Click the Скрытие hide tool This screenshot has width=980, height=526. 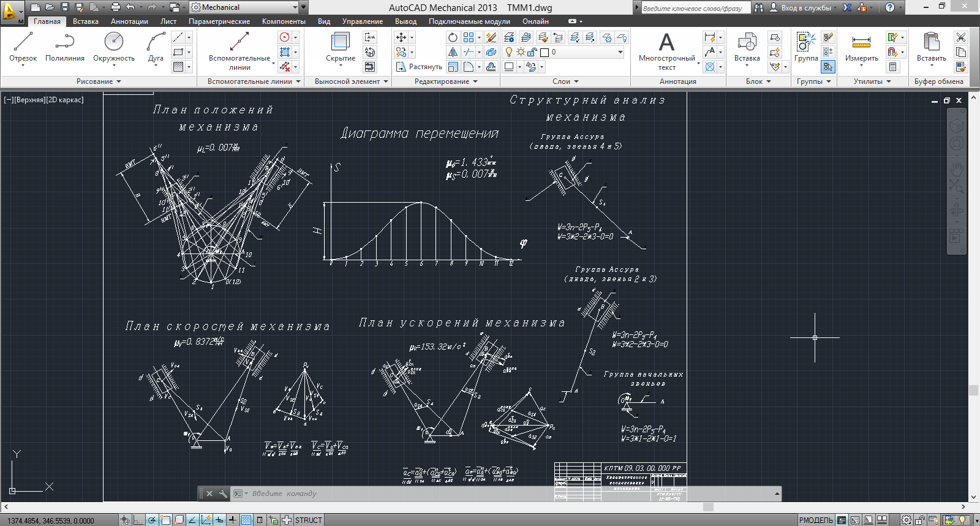pyautogui.click(x=340, y=48)
